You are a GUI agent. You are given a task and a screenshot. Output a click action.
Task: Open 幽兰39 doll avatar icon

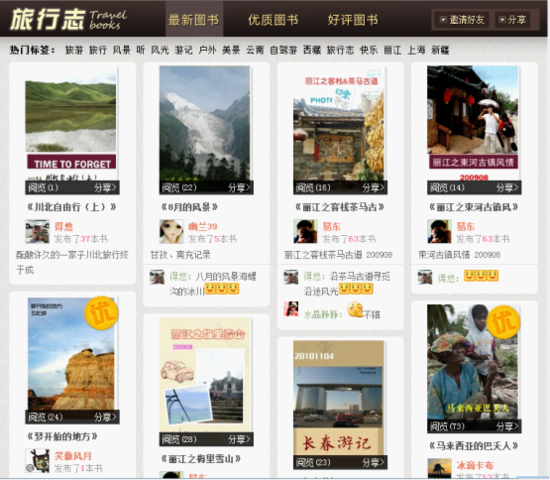[171, 232]
